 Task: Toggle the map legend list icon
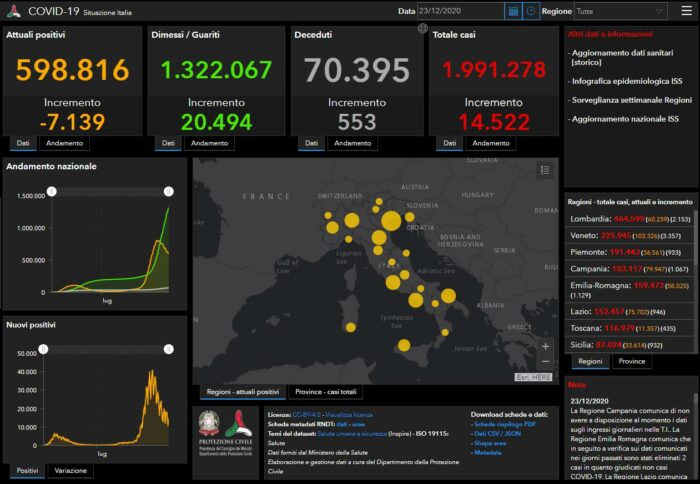[545, 171]
